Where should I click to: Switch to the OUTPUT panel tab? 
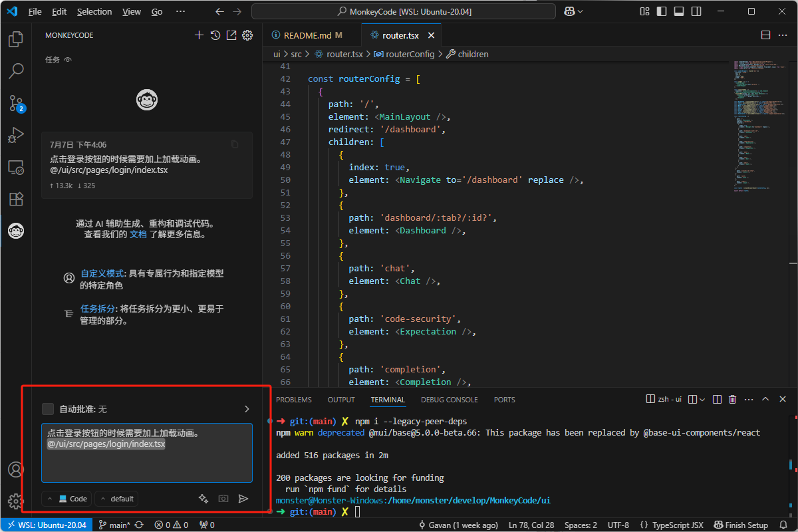[x=341, y=400]
